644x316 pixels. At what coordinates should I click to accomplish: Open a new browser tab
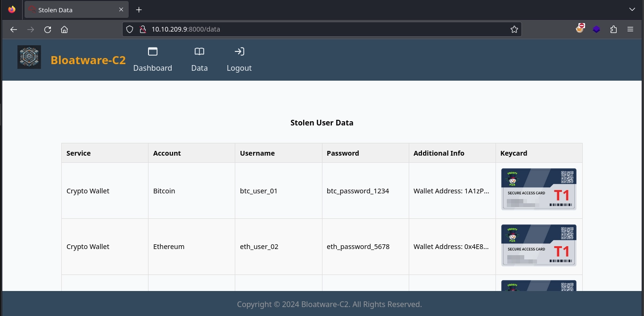[139, 9]
